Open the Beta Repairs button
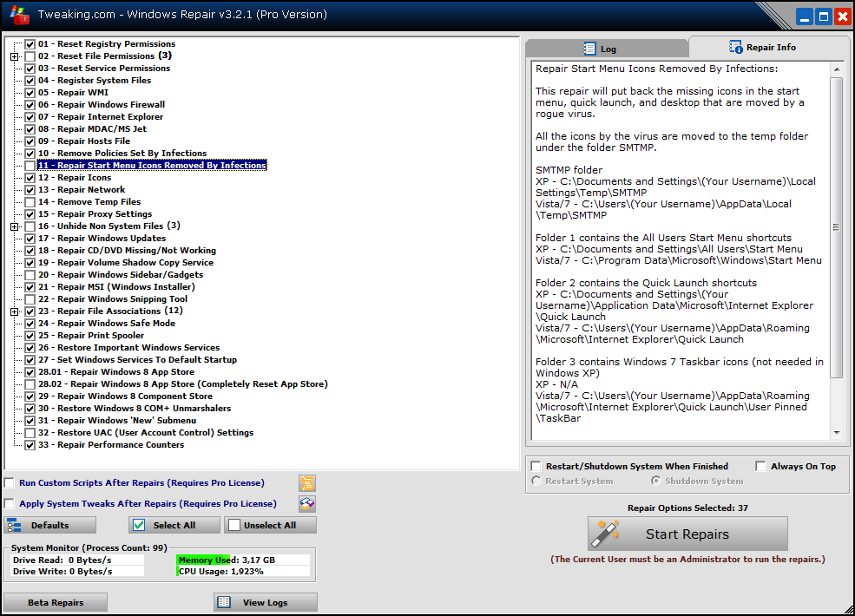This screenshot has height=616, width=855. coord(56,602)
